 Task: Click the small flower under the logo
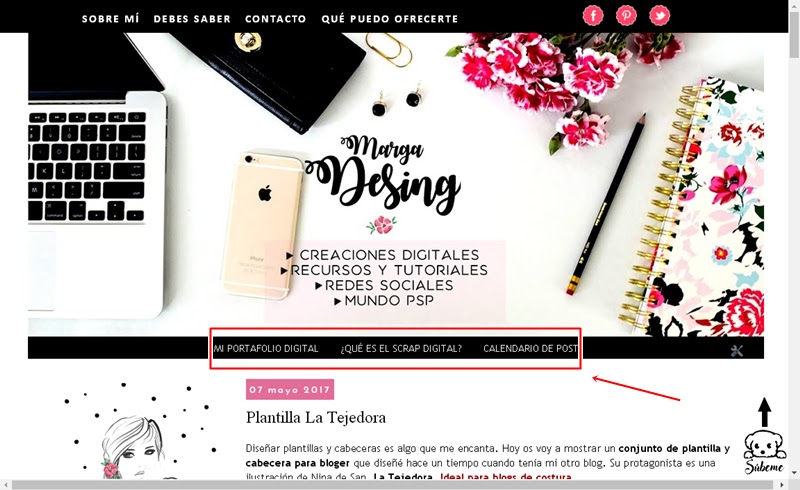(x=382, y=225)
